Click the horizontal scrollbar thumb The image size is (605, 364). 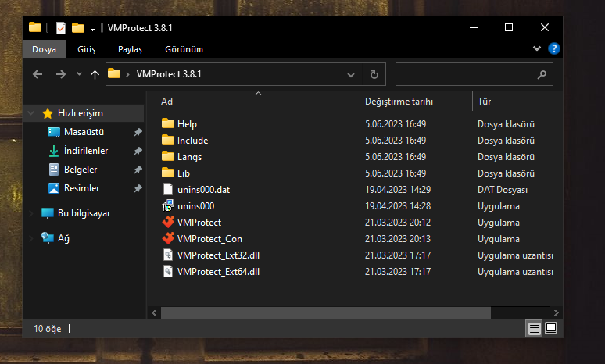[x=326, y=312]
